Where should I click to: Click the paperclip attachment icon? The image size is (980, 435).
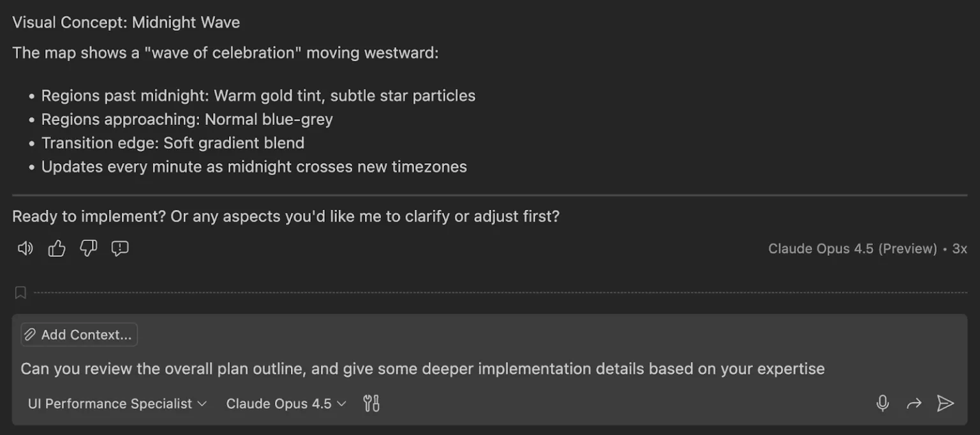coord(29,334)
